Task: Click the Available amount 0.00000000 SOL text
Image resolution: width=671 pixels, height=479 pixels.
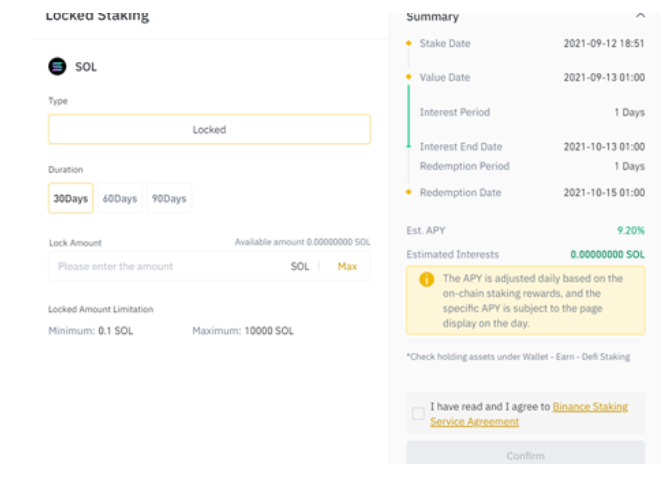Action: (302, 242)
